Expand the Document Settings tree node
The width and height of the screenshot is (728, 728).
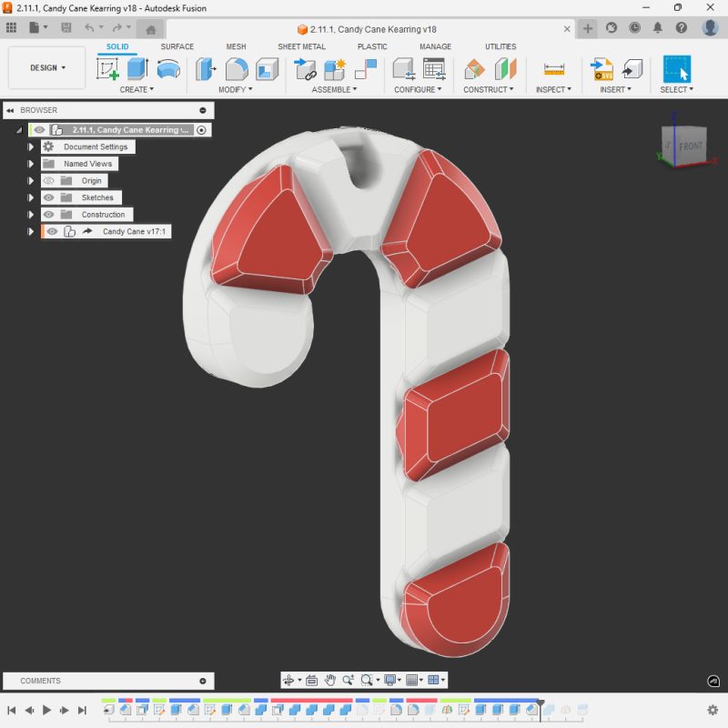tap(31, 147)
